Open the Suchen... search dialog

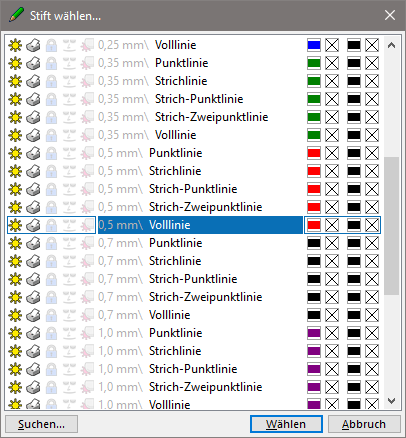[42, 424]
